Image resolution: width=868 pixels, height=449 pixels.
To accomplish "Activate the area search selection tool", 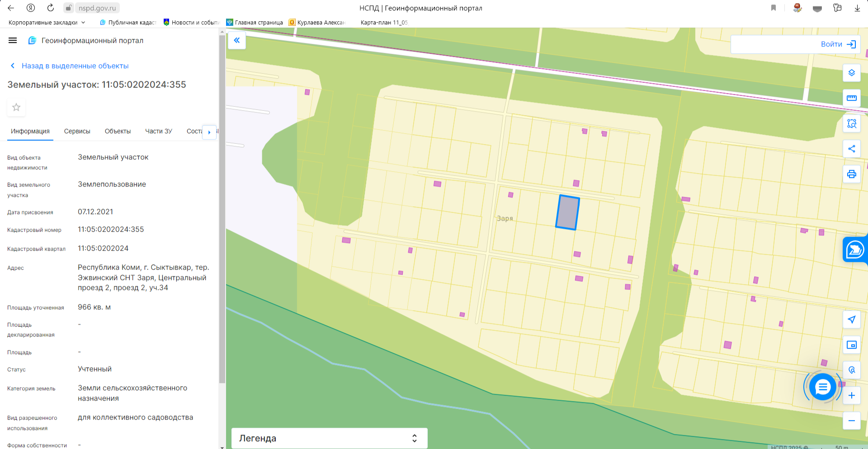I will click(851, 123).
